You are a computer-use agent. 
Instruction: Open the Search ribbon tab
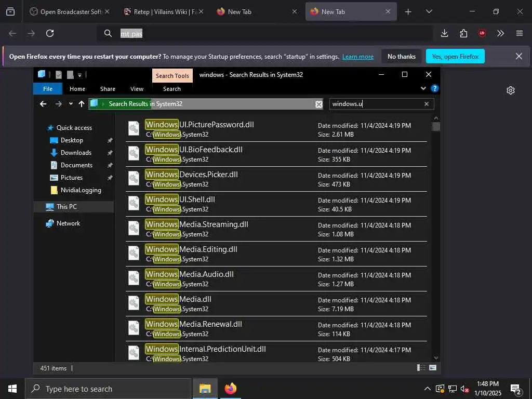point(171,89)
